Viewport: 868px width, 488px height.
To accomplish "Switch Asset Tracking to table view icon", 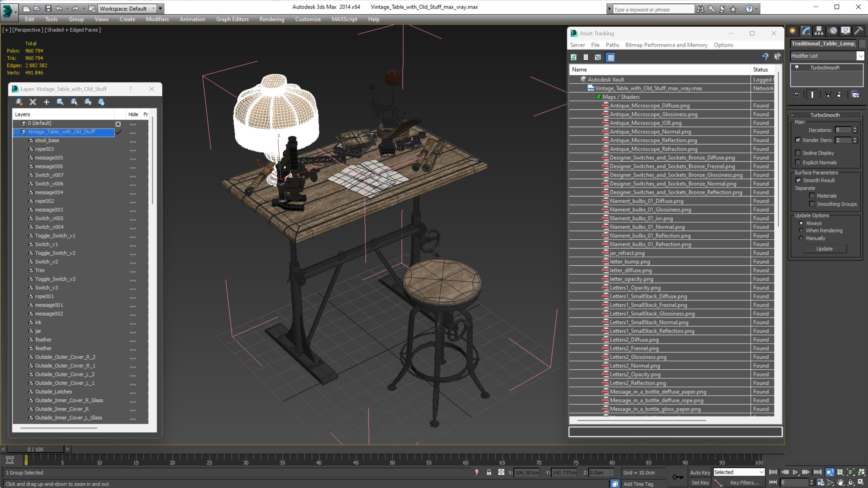I will click(611, 57).
